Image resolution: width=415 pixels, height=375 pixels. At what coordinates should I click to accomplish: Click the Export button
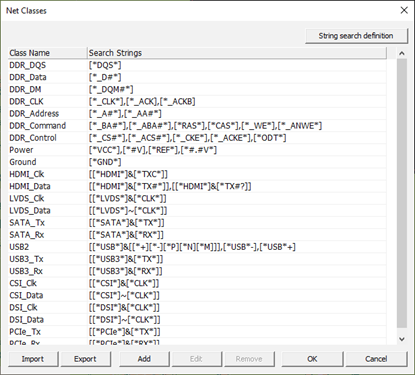(85, 359)
